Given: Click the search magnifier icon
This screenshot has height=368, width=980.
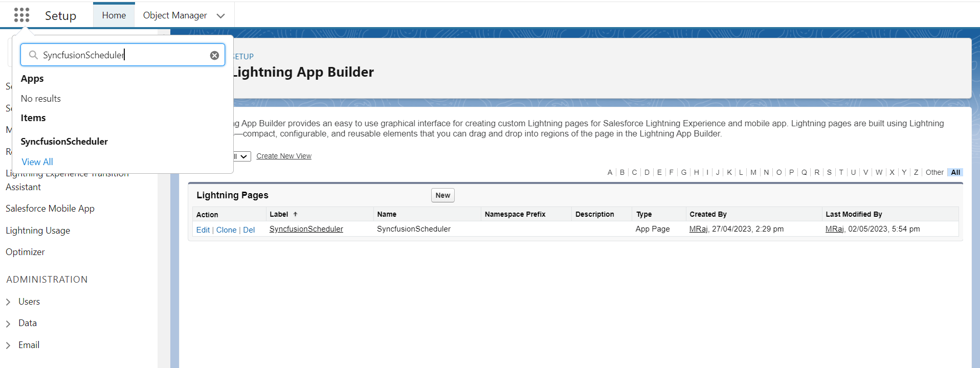Looking at the screenshot, I should point(33,55).
